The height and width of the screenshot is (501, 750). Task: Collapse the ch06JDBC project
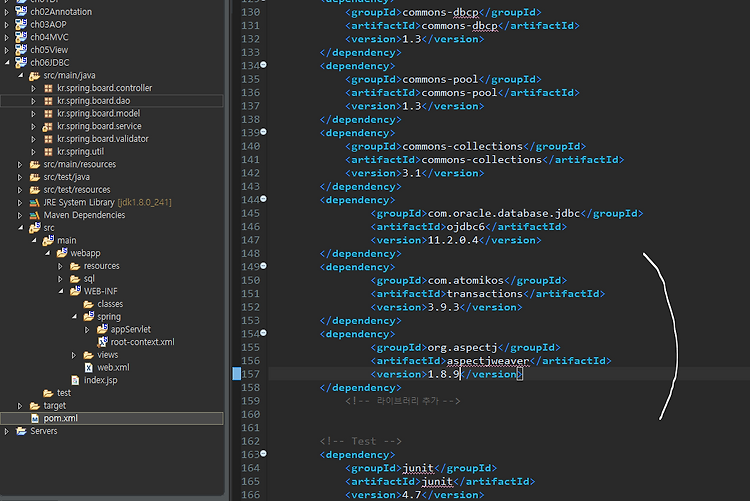[x=7, y=63]
